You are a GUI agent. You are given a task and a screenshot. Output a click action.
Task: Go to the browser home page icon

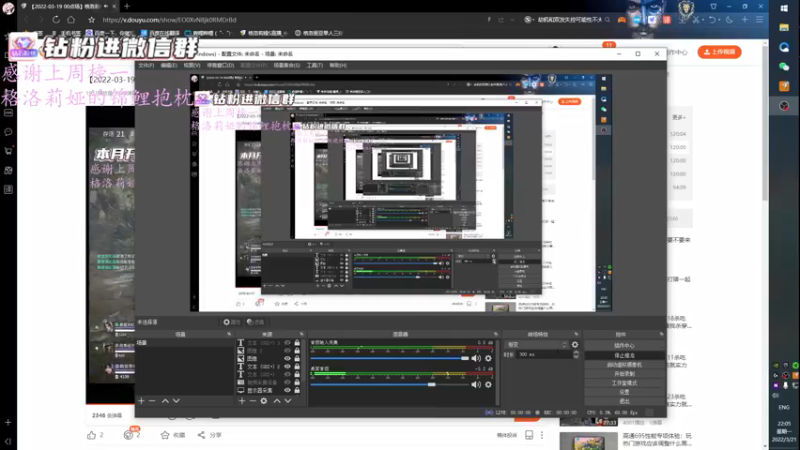point(71,19)
